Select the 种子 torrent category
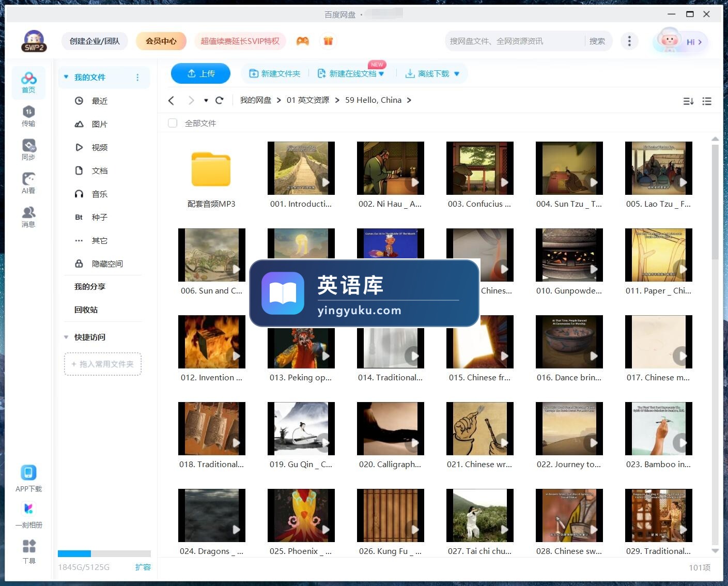 tap(99, 217)
